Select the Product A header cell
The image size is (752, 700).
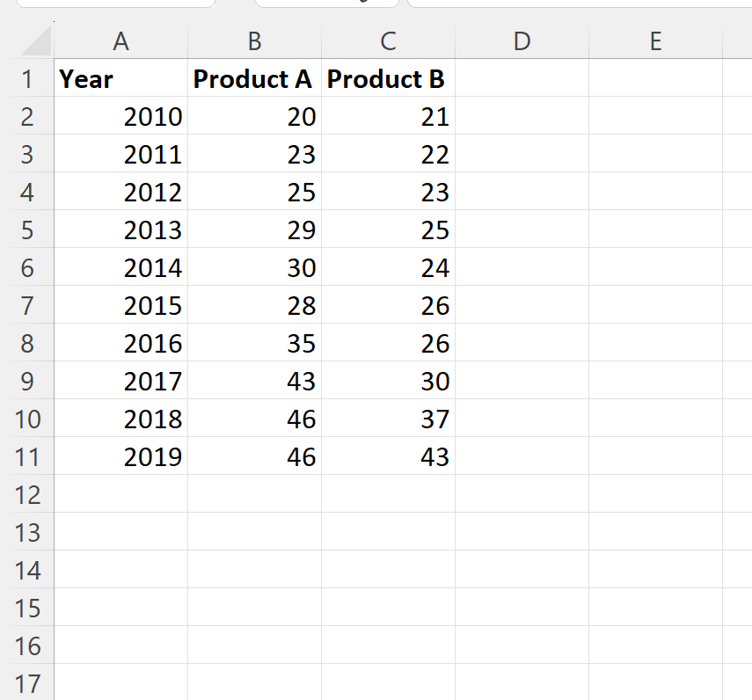click(254, 79)
